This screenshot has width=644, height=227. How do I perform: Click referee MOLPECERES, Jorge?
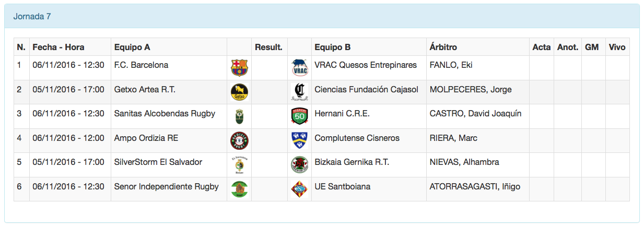point(470,89)
